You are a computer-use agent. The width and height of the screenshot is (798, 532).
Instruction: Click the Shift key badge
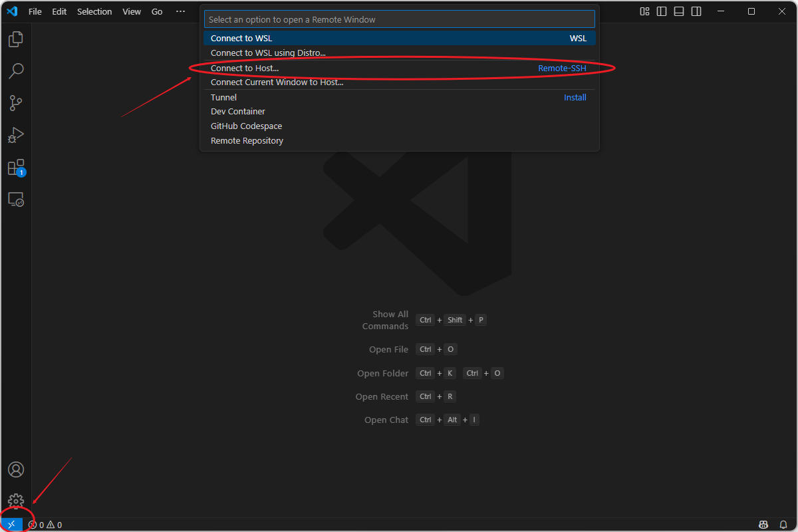pyautogui.click(x=455, y=320)
